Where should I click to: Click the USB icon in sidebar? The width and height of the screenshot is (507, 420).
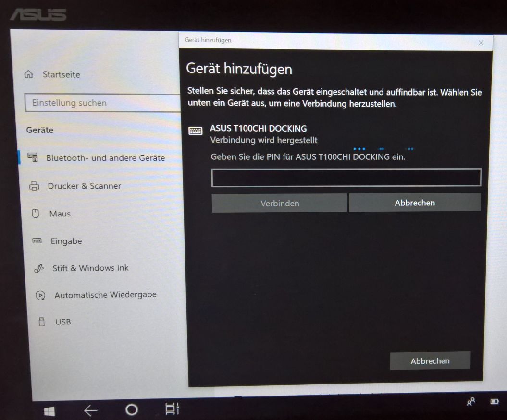[42, 322]
